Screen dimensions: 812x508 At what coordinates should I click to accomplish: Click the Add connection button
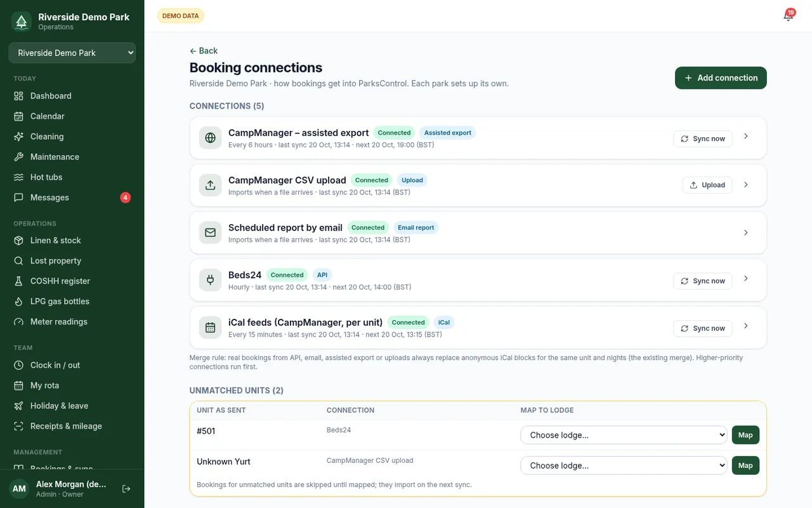pos(721,78)
